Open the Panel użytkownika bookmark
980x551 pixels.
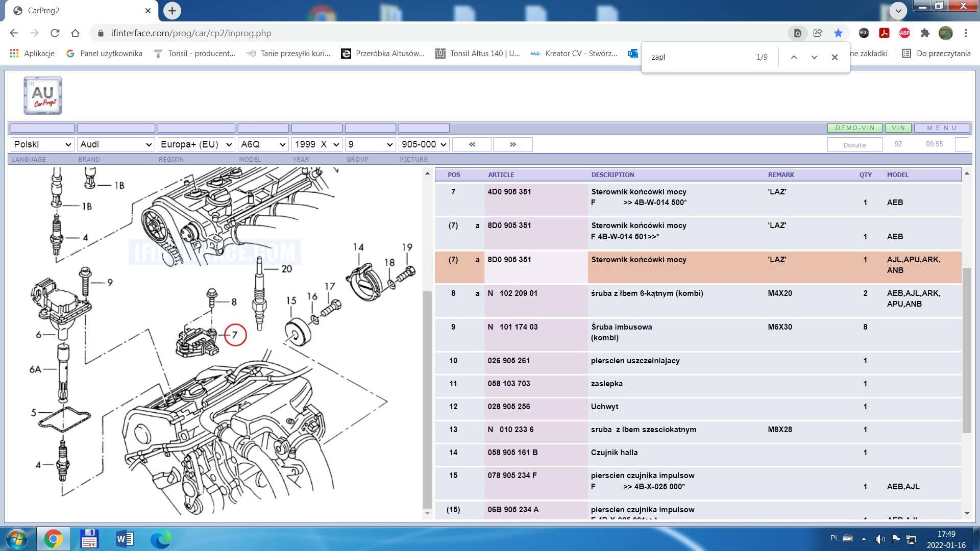click(x=105, y=54)
